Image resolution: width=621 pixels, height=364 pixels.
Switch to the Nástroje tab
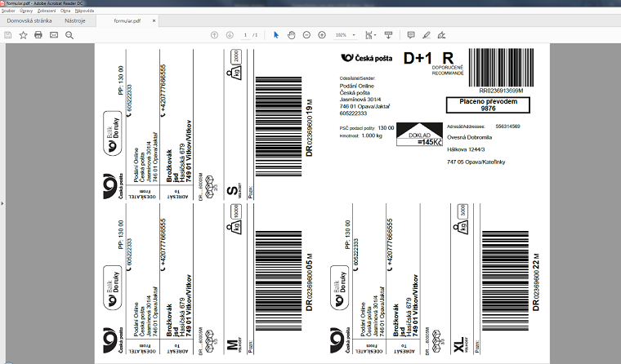coord(75,20)
